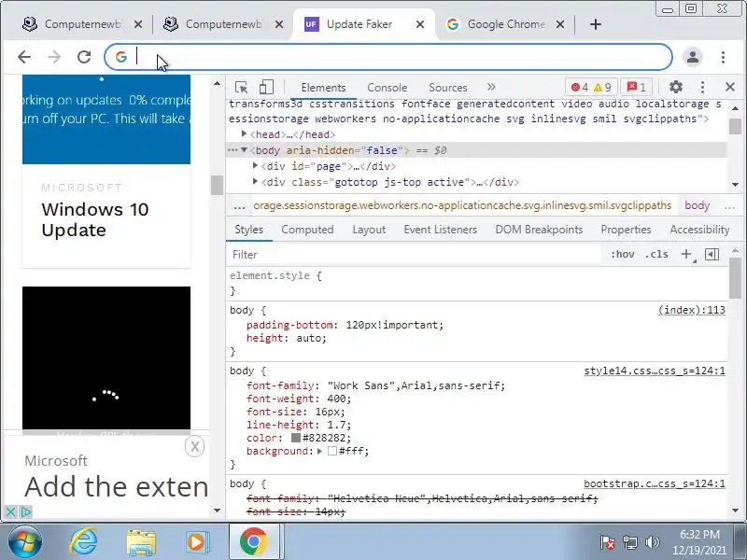
Task: Click the new style rule plus icon
Action: 686,254
